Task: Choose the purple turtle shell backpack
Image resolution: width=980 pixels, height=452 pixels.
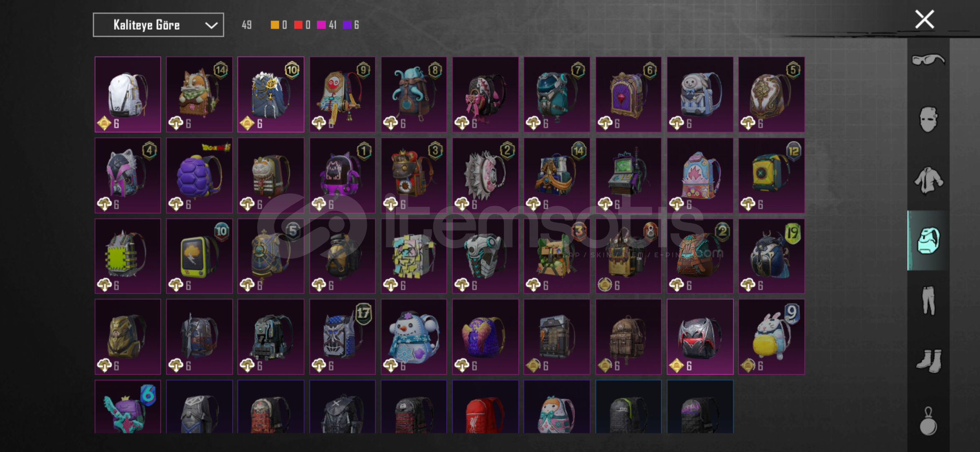Action: click(x=199, y=175)
